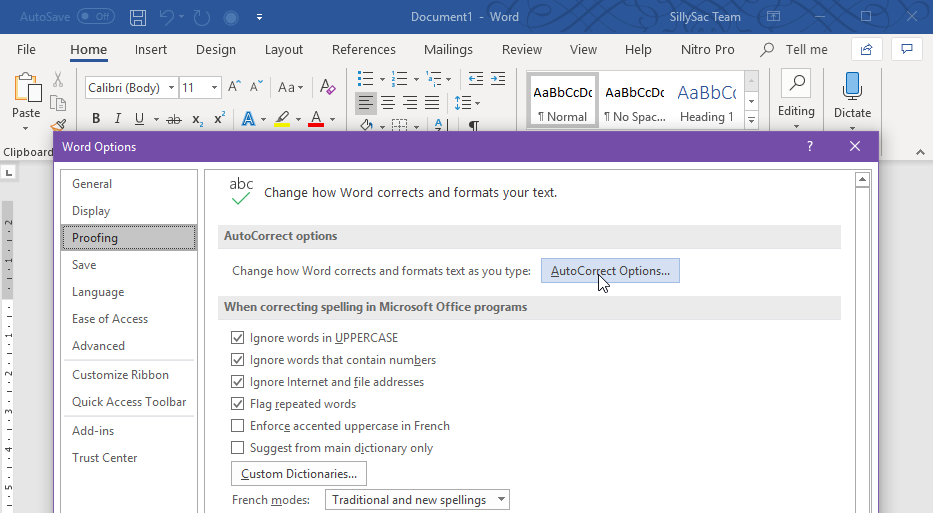933x513 pixels.
Task: Click the superscript icon
Action: click(219, 119)
